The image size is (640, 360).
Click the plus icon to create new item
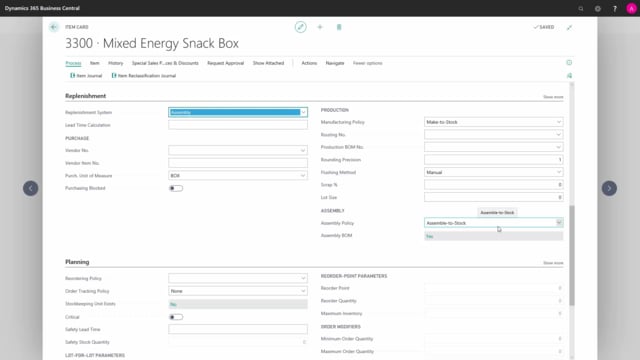320,27
